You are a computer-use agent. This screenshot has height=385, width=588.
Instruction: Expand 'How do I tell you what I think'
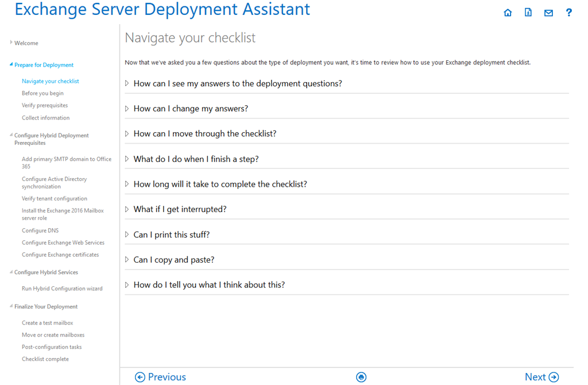coord(209,285)
